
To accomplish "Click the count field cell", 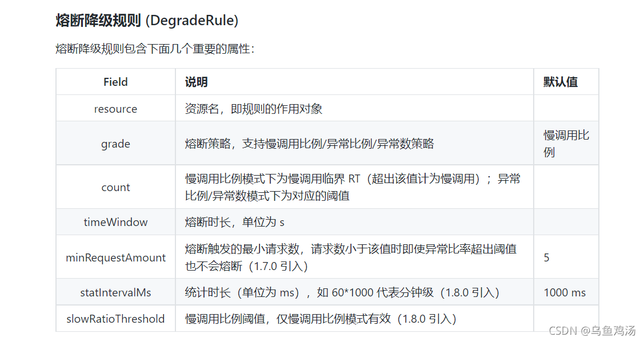I will point(115,187).
